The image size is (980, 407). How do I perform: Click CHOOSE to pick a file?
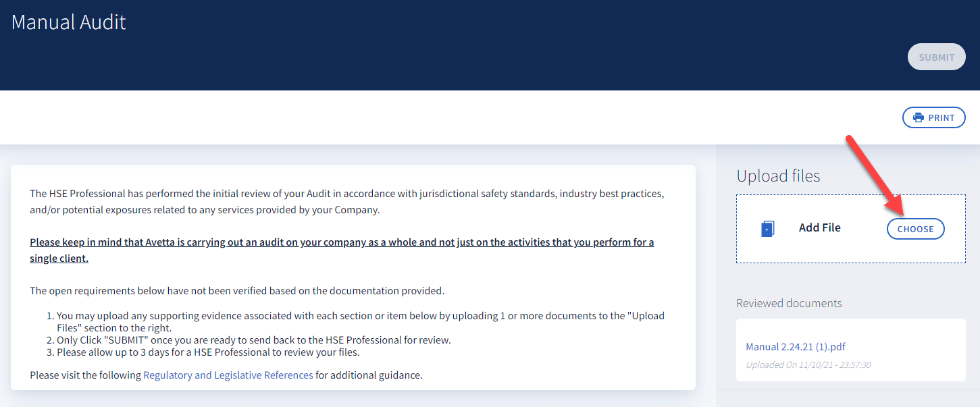pos(915,229)
